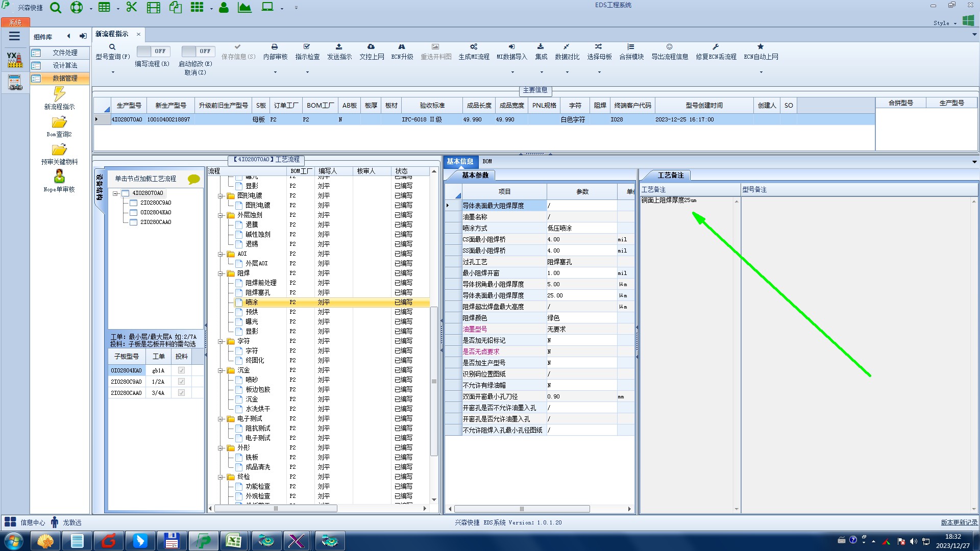
Task: Open the Excel taskbar icon
Action: pyautogui.click(x=234, y=541)
